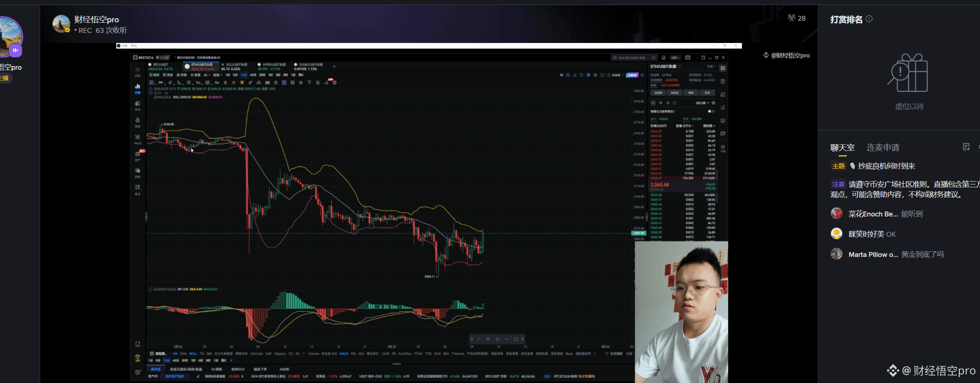
Task: Select the 1日 timeframe in top toolbar
Action: 293,75
